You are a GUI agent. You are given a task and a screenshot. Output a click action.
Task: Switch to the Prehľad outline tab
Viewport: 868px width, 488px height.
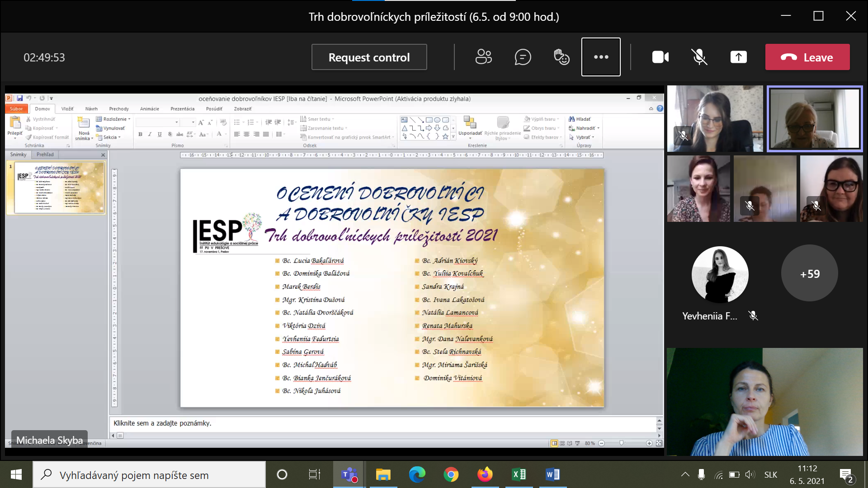pos(45,155)
